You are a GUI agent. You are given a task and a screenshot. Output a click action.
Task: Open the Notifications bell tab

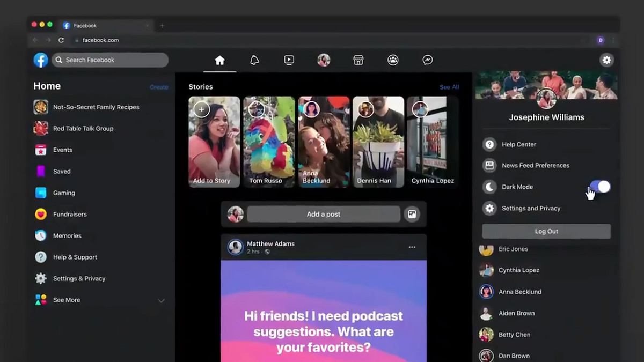(254, 60)
